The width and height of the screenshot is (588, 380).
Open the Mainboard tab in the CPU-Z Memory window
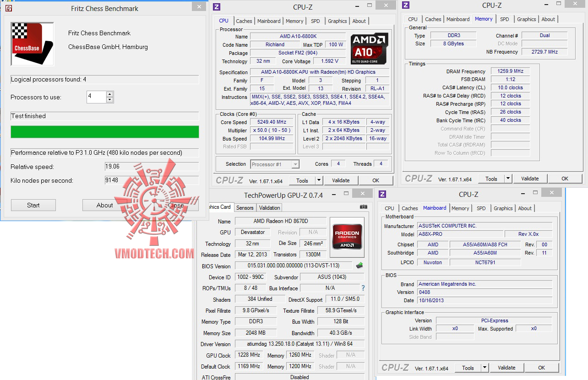[458, 19]
